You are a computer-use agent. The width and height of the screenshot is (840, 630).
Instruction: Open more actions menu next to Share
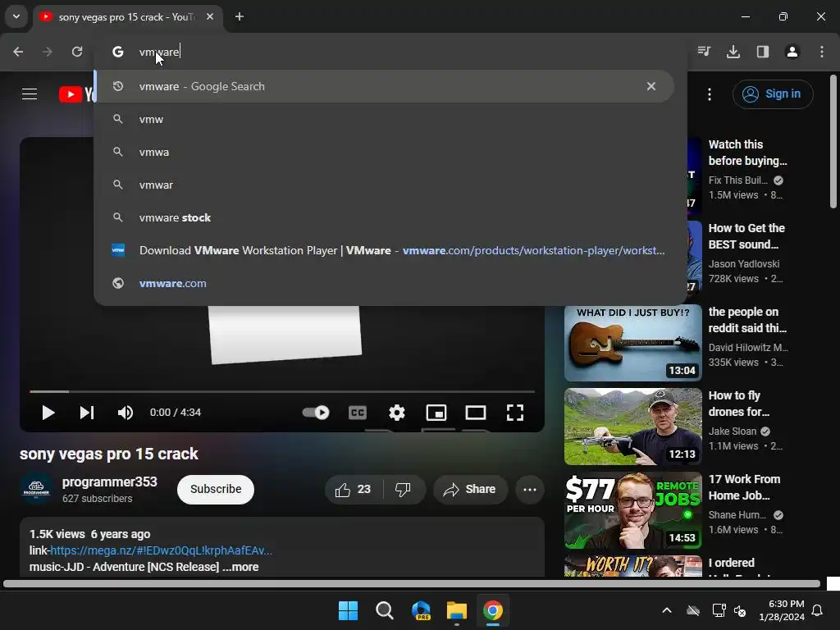click(530, 489)
